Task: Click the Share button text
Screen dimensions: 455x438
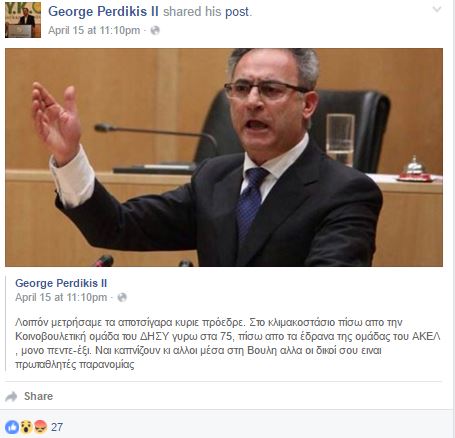Action: pyautogui.click(x=38, y=396)
